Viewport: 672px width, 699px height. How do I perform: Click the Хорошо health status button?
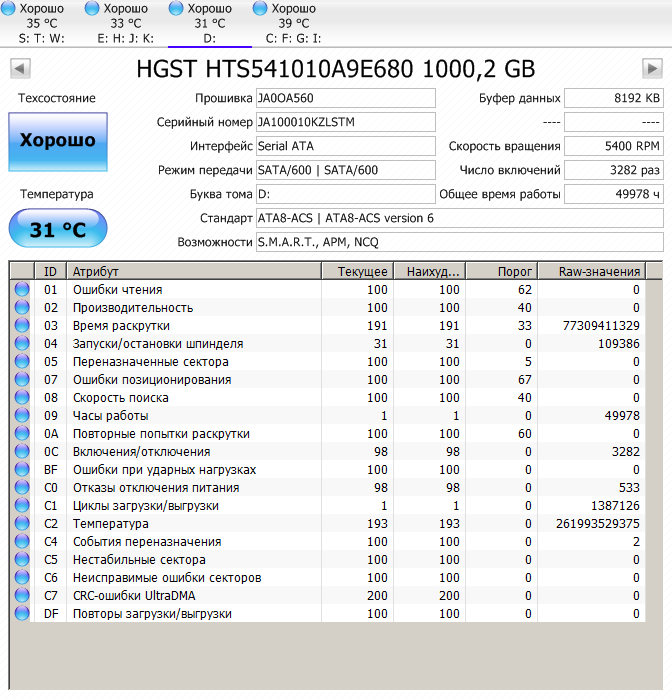point(57,141)
